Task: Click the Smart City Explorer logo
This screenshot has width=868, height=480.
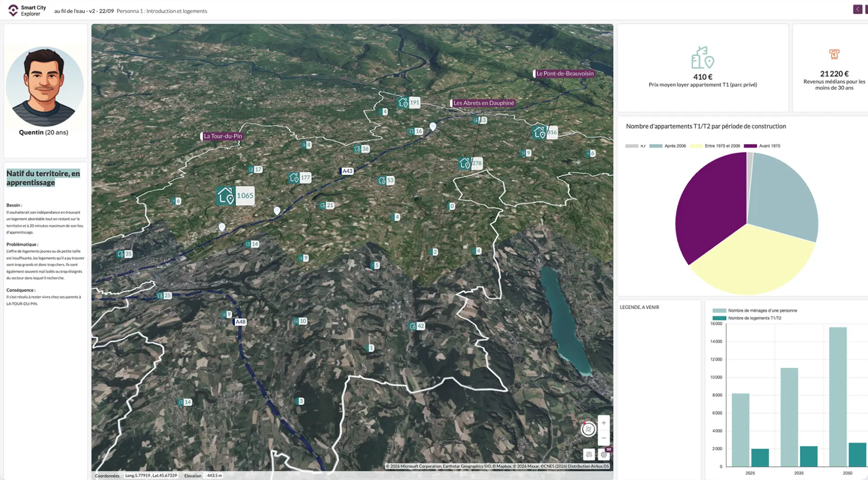Action: 27,11
